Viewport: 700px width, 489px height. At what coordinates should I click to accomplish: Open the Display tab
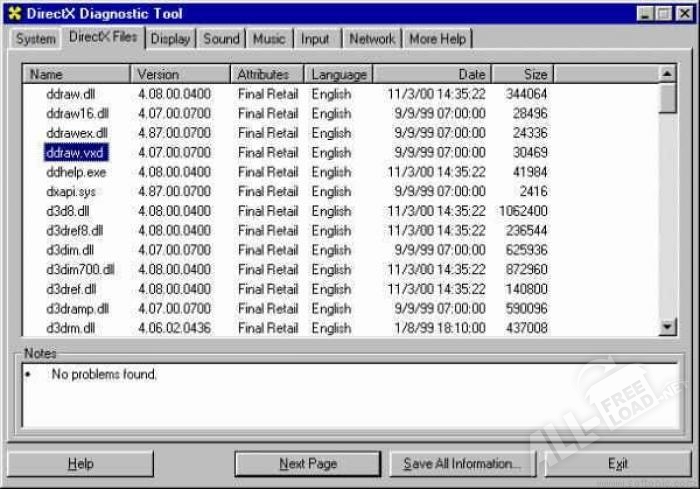point(170,39)
